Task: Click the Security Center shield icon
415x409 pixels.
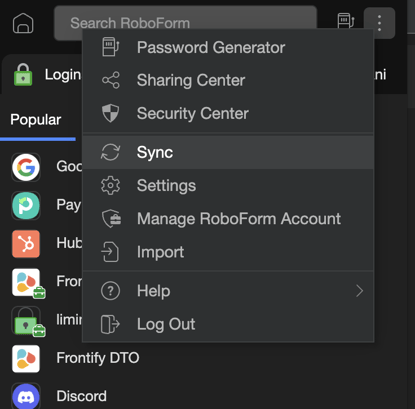Action: [110, 113]
